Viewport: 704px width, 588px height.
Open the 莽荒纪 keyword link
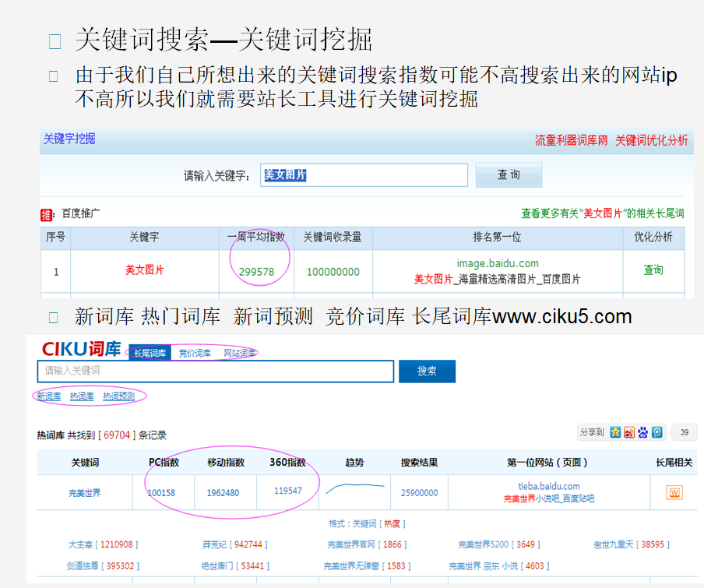tap(215, 544)
